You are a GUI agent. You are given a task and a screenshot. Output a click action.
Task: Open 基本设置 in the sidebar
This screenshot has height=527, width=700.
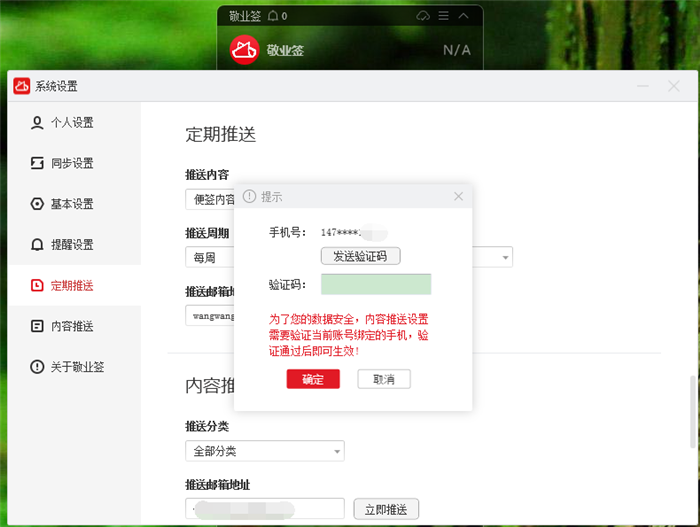(74, 204)
